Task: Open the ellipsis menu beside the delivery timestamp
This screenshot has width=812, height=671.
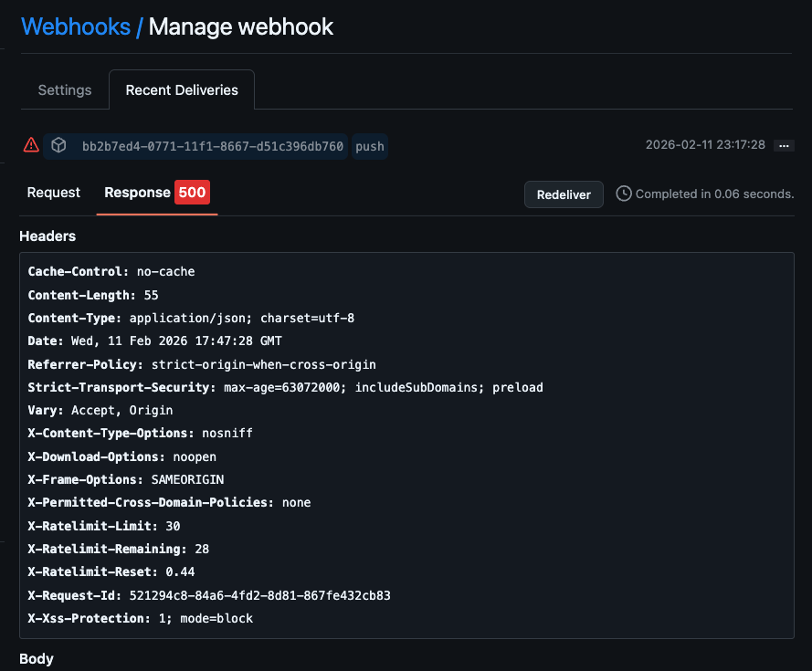Action: click(x=783, y=145)
